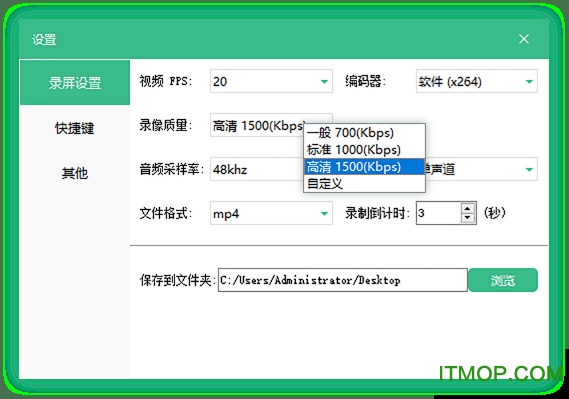Open the 编码器 dropdown arrow
The width and height of the screenshot is (569, 399).
coord(529,82)
